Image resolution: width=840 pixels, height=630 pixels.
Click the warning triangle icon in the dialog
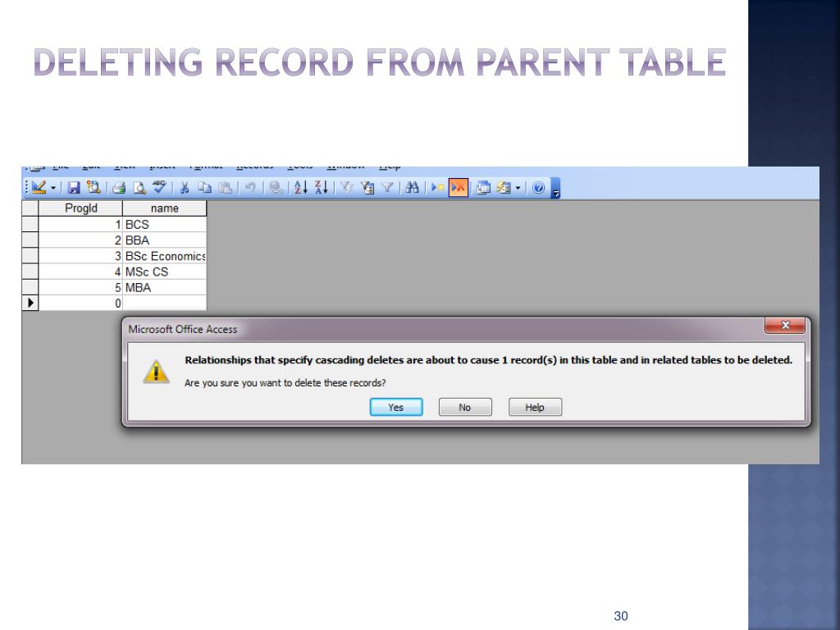pyautogui.click(x=156, y=372)
